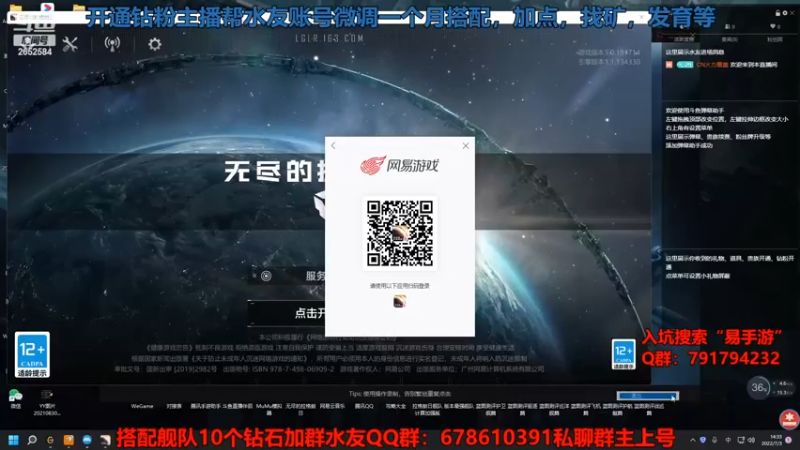This screenshot has height=450, width=800.
Task: Open game settings gear icon
Action: pos(155,44)
